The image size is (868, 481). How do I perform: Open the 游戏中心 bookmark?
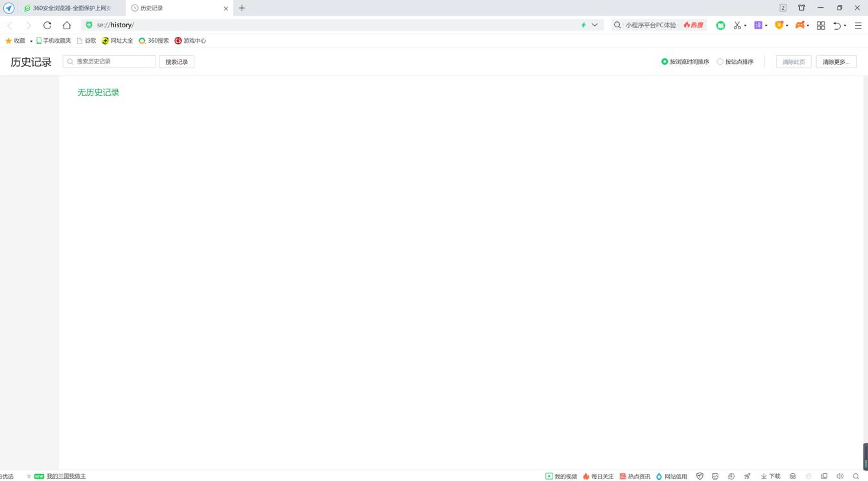(190, 41)
